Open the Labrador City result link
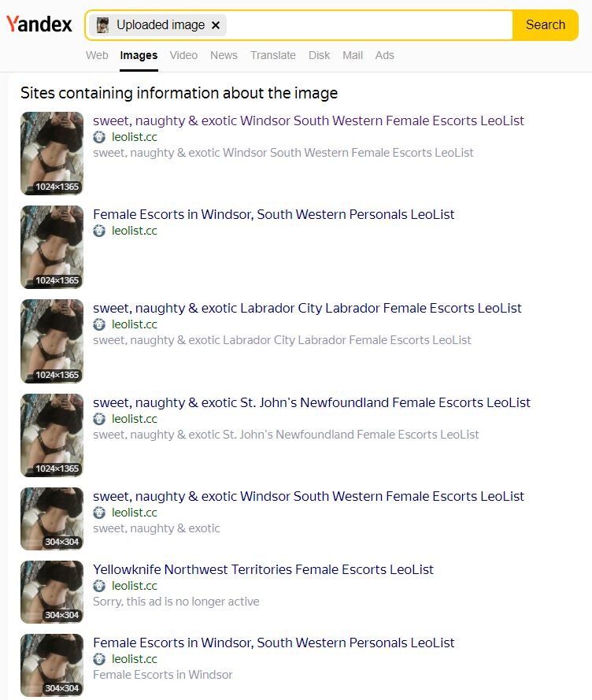592x700 pixels. [307, 308]
